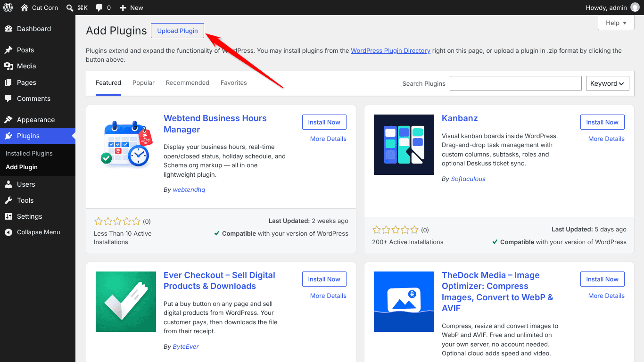Install TheDock Media Image Optimizer plugin
This screenshot has height=362, width=644.
pyautogui.click(x=603, y=279)
